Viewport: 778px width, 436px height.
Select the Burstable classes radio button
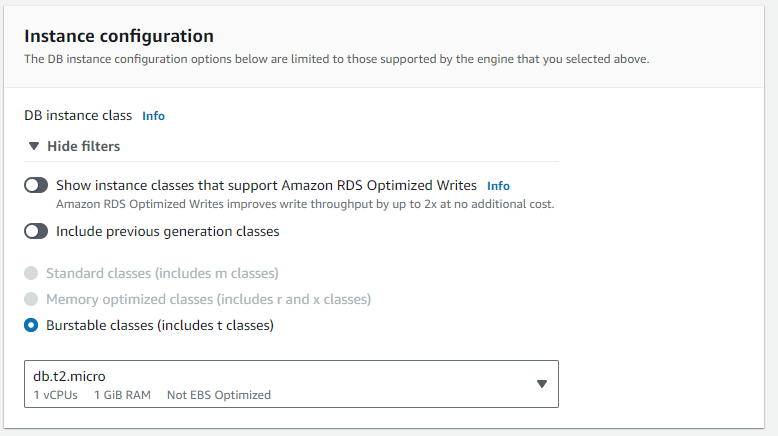pos(31,325)
